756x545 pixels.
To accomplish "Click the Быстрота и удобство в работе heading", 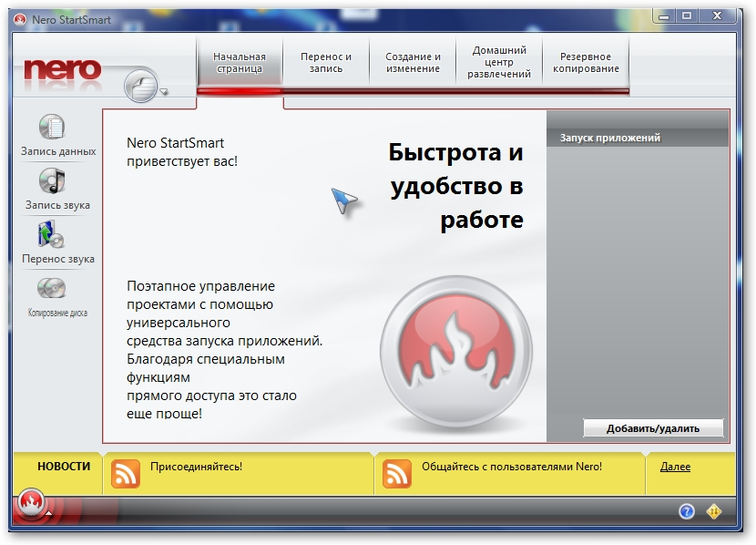I will (x=455, y=186).
